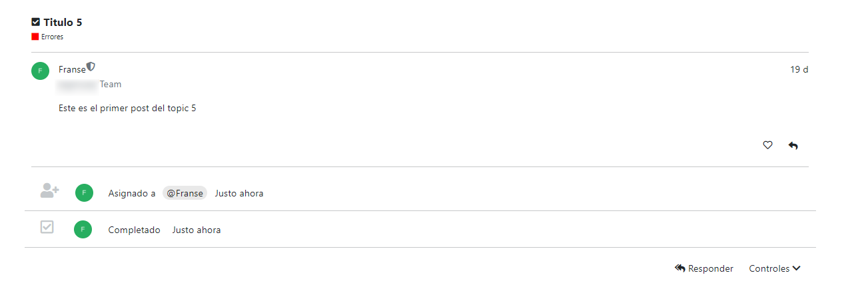
Task: Open the @Franse mention
Action: coord(185,193)
